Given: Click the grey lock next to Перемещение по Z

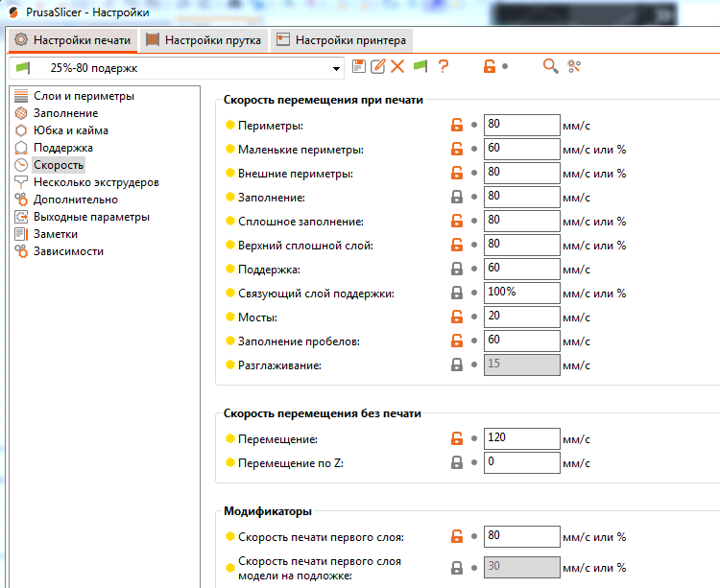Looking at the screenshot, I should pos(457,462).
